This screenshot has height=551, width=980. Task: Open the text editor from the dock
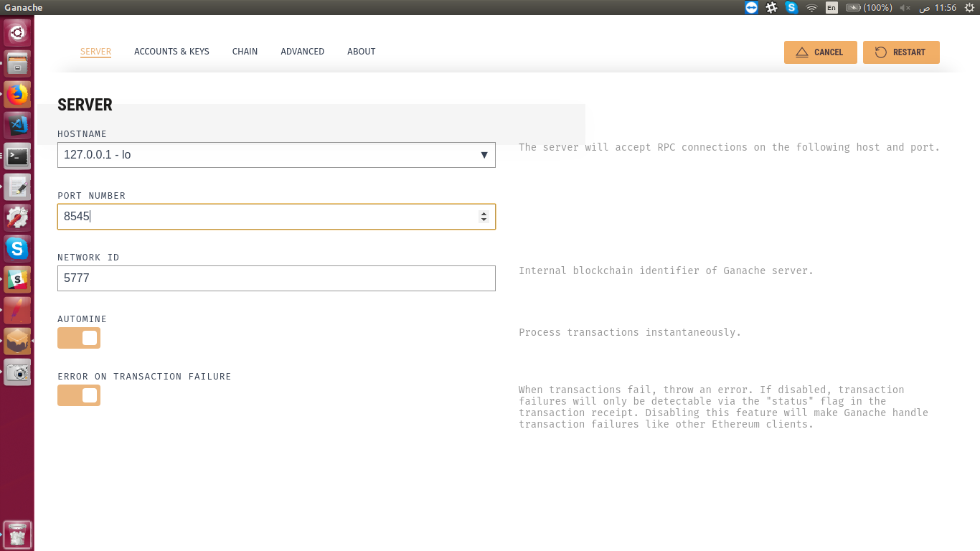click(x=17, y=187)
